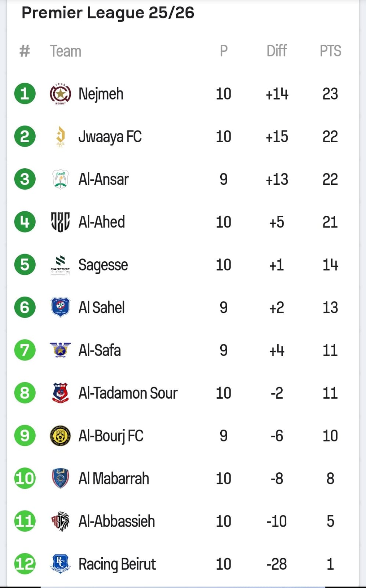
Task: Click the P matches played header
Action: click(224, 51)
